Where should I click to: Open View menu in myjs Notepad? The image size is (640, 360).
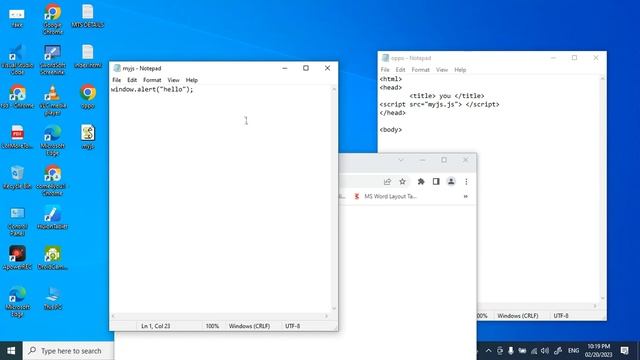173,80
